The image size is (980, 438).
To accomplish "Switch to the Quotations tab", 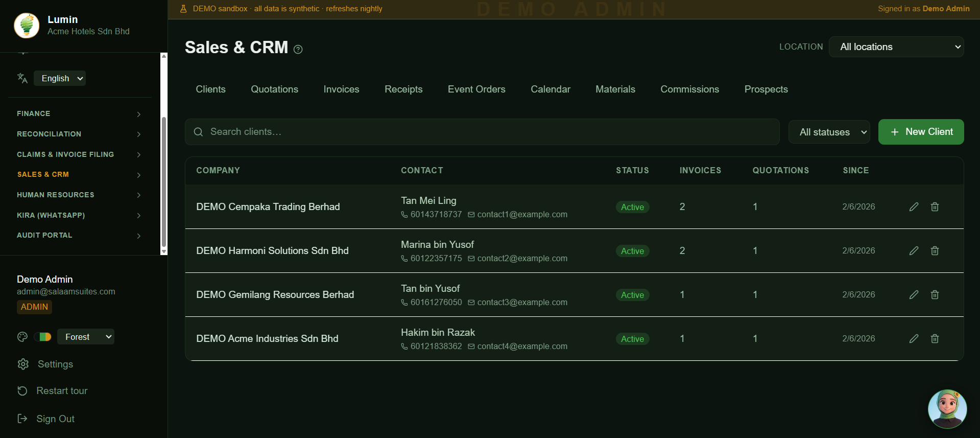I will coord(274,89).
